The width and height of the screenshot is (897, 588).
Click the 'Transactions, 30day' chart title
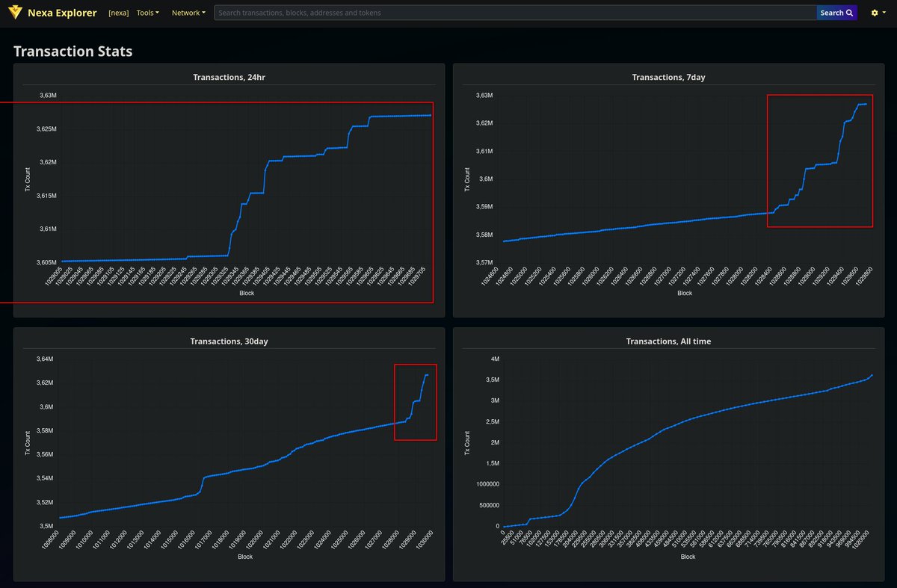point(229,341)
